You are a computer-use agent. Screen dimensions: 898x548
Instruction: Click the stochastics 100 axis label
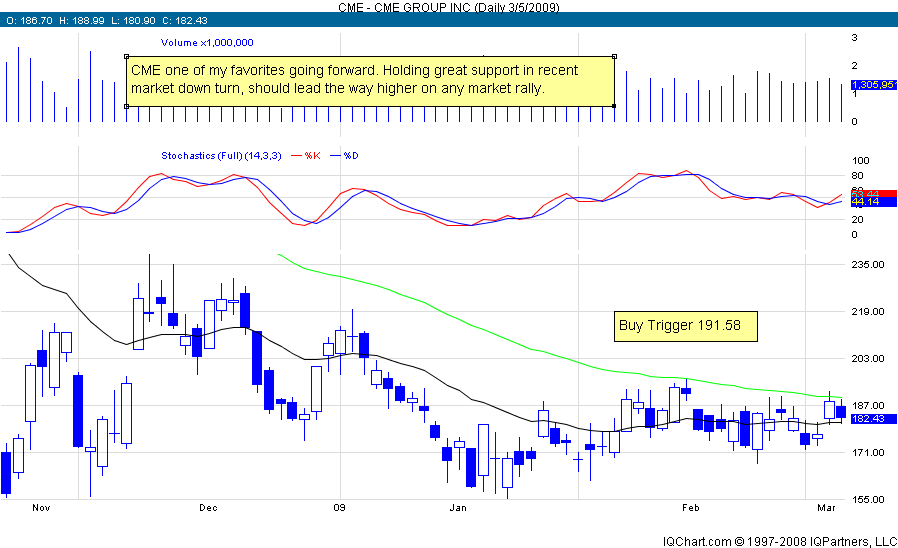(x=860, y=160)
